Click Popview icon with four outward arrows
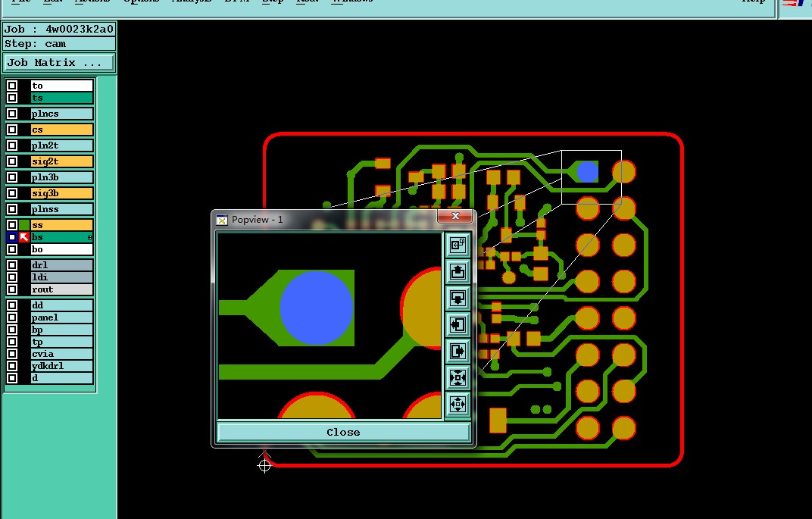This screenshot has height=519, width=812. point(458,404)
